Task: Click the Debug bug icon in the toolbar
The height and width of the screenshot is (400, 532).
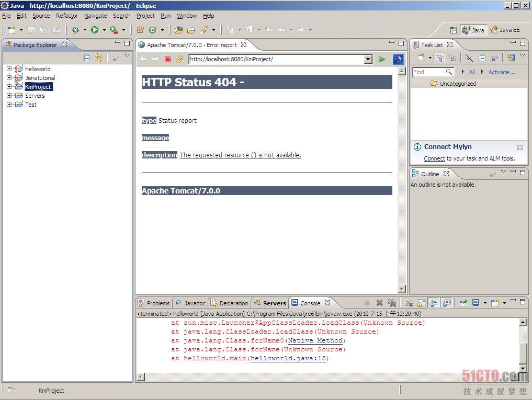Action: point(75,30)
